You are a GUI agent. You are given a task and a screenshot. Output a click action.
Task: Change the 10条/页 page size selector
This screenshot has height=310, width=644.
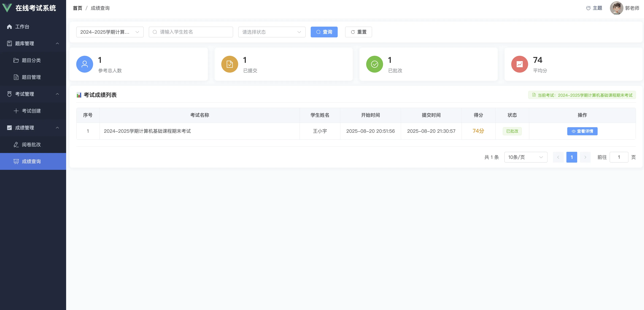525,157
